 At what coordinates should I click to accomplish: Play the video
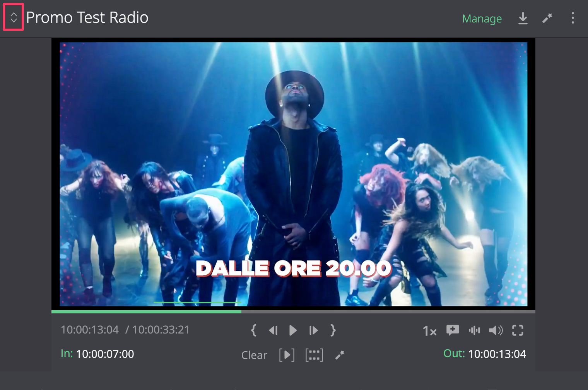(293, 330)
